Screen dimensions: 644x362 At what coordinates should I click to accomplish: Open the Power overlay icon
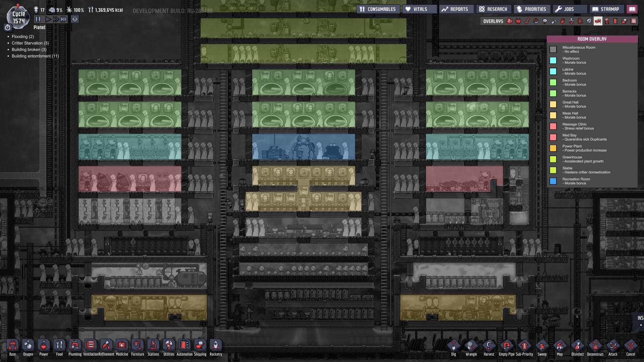[x=518, y=21]
